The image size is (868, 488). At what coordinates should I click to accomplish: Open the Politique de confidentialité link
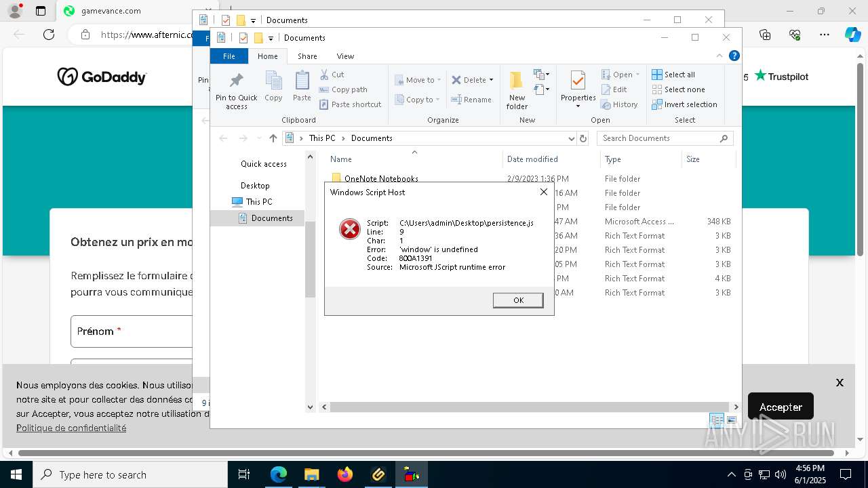click(x=71, y=428)
